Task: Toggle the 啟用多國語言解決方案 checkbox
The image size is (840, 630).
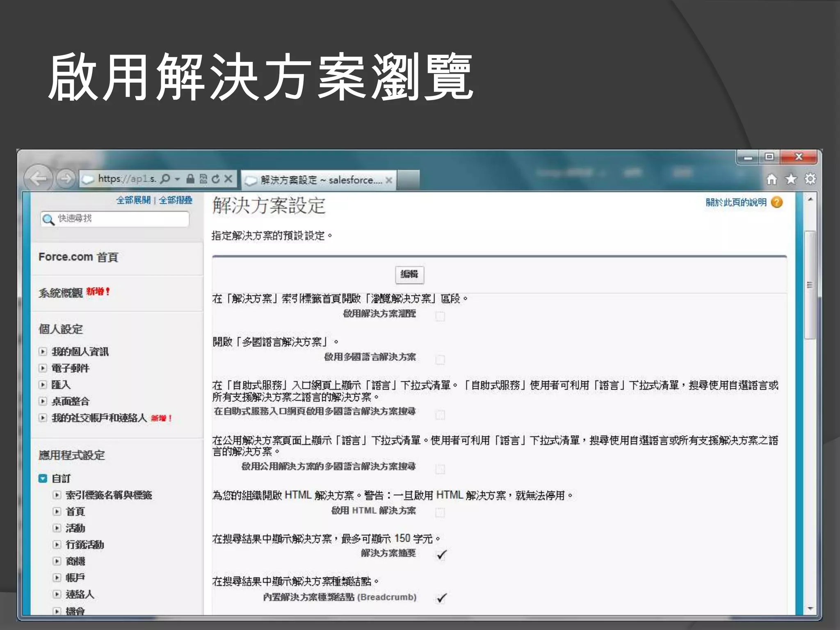Action: pos(440,360)
